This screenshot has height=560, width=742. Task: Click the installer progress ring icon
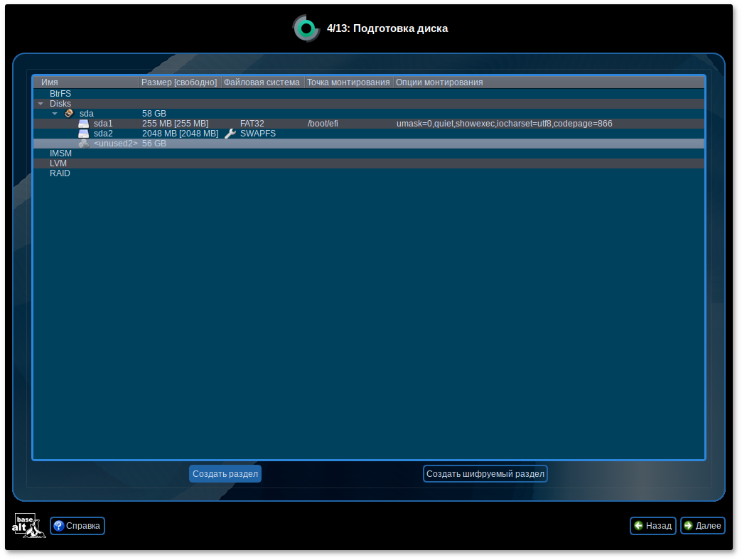[x=306, y=28]
